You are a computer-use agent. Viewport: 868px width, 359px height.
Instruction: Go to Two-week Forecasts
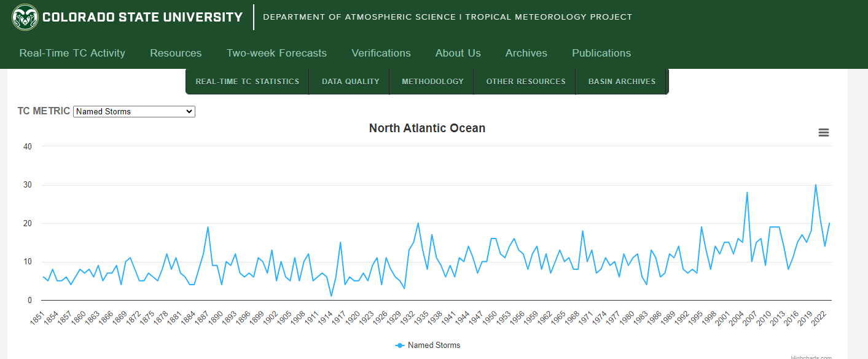[276, 53]
